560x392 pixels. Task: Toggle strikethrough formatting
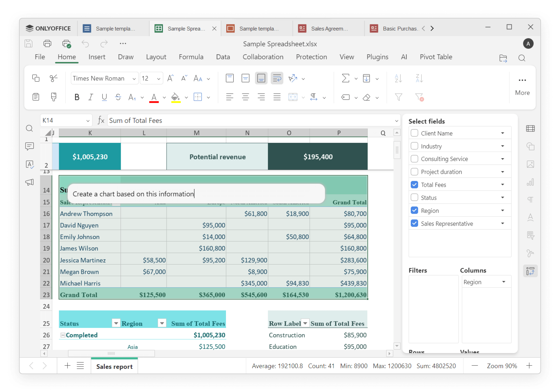118,97
